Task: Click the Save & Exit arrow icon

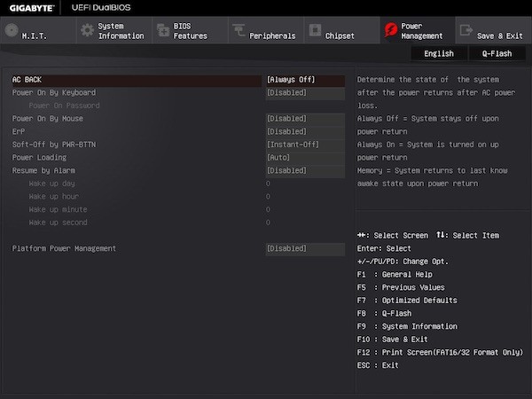Action: [x=465, y=31]
